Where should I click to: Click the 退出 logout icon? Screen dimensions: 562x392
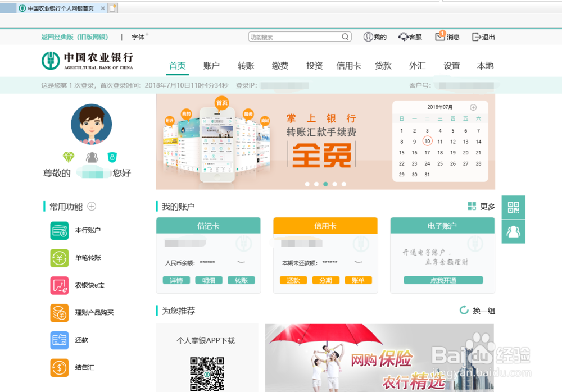click(477, 37)
